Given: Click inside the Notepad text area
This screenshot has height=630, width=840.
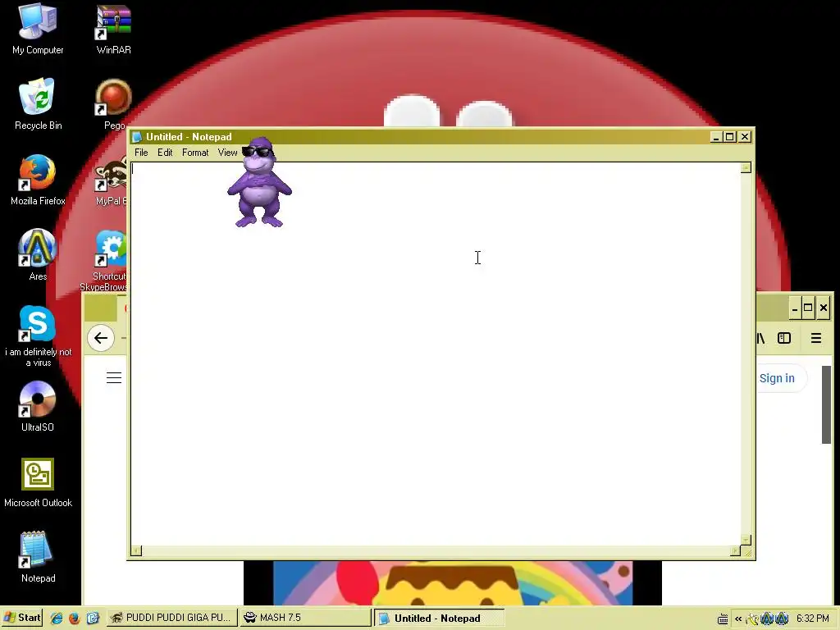Looking at the screenshot, I should [x=436, y=354].
